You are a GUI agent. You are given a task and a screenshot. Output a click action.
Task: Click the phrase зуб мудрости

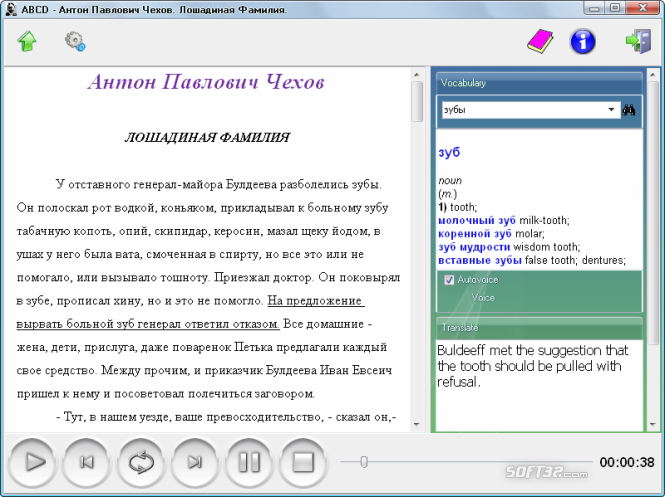pos(474,247)
